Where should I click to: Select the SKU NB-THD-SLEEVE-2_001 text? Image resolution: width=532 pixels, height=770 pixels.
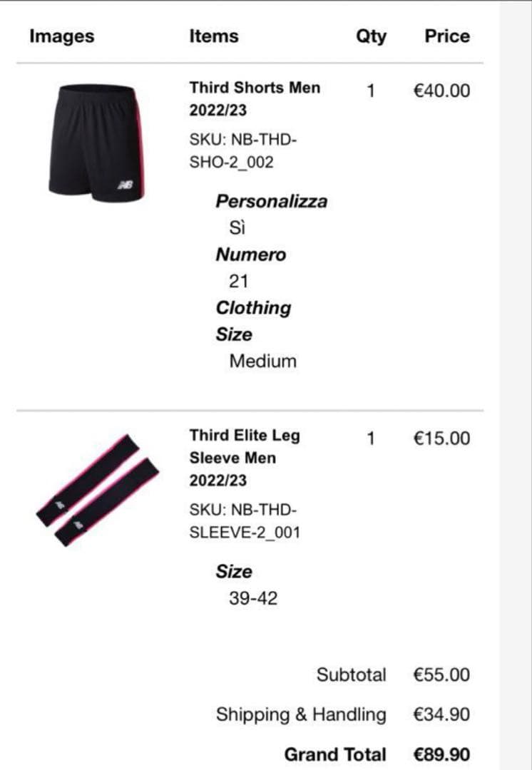coord(245,521)
